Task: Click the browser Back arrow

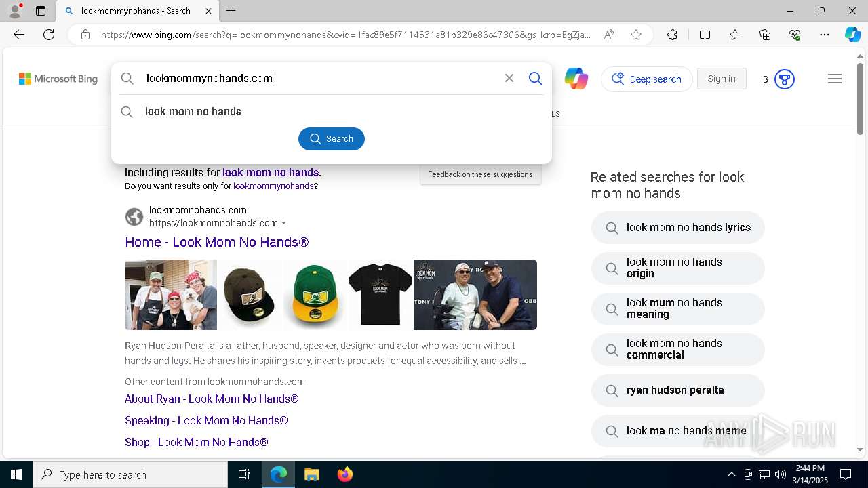Action: click(x=19, y=35)
